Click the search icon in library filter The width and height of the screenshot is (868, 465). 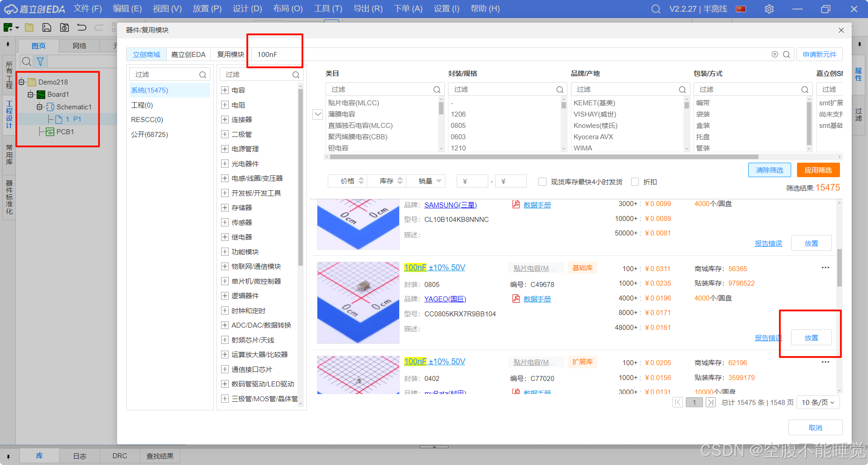203,75
